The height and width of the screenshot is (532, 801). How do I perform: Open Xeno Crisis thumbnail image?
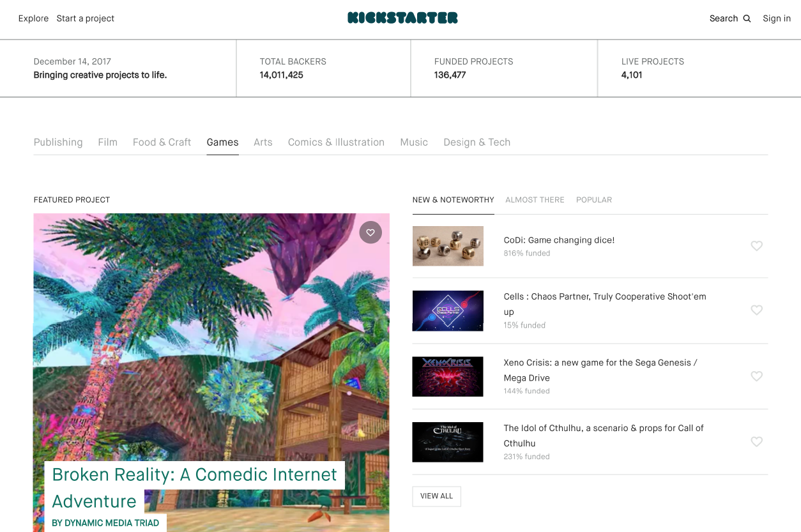[448, 377]
